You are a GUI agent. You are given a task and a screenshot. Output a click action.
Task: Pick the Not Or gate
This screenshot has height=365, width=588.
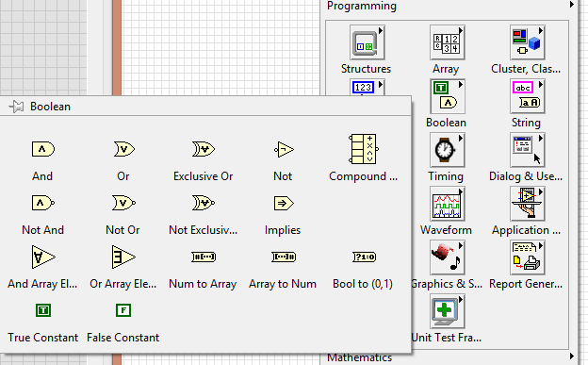pos(123,203)
